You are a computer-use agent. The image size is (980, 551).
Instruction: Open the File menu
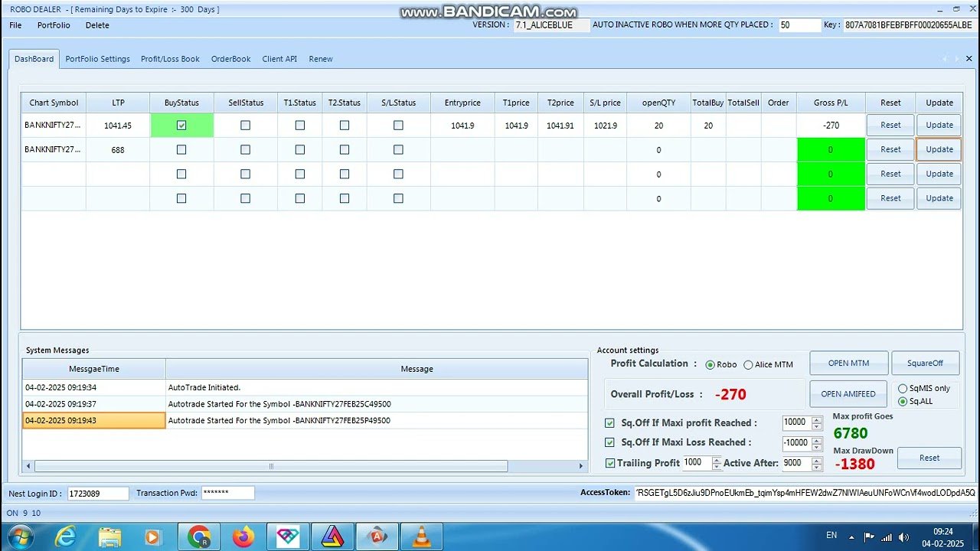(x=15, y=25)
